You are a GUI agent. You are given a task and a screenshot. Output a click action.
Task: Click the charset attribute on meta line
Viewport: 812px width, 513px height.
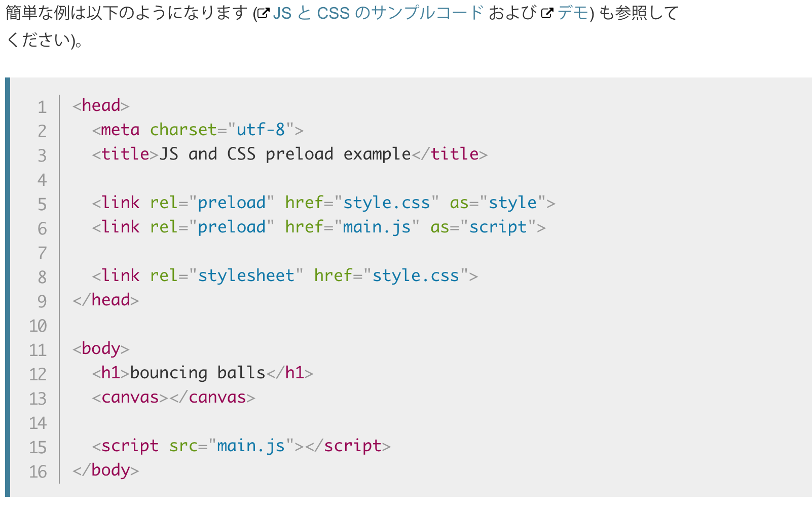[x=183, y=130]
